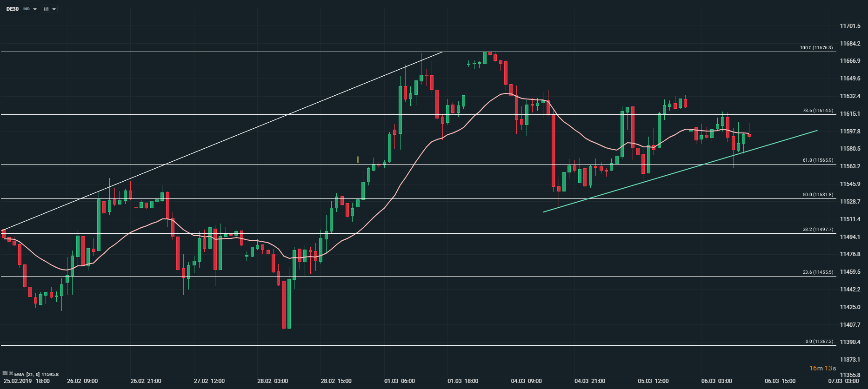Remove the EMA indicator with the X icon
The width and height of the screenshot is (868, 389).
coord(10,373)
